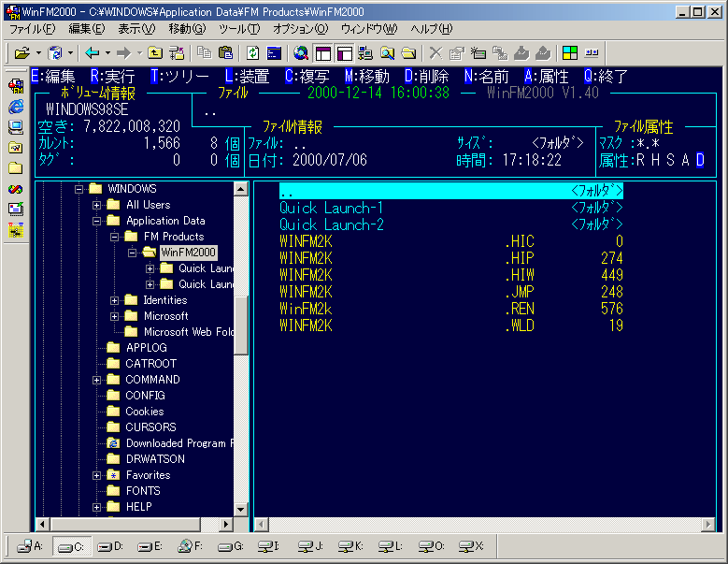Click the WinFM sidebar launcher icon
Image resolution: width=728 pixels, height=564 pixels.
click(16, 86)
